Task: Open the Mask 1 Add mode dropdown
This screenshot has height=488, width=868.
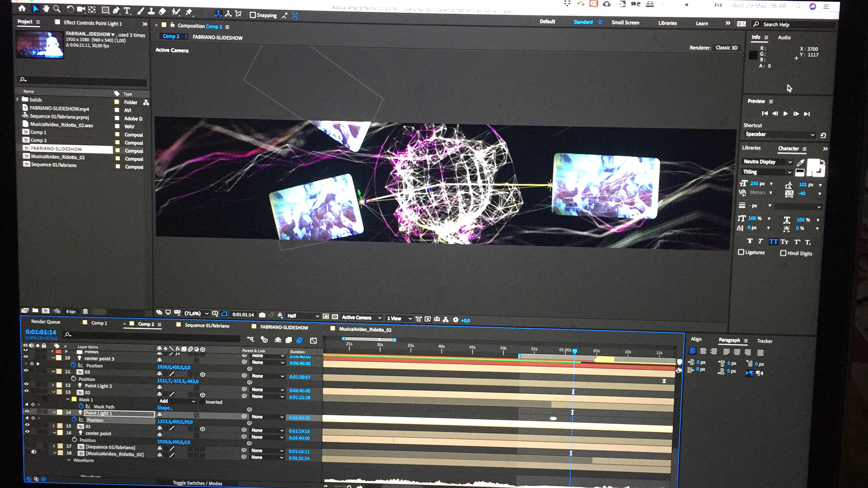Action: 177,401
